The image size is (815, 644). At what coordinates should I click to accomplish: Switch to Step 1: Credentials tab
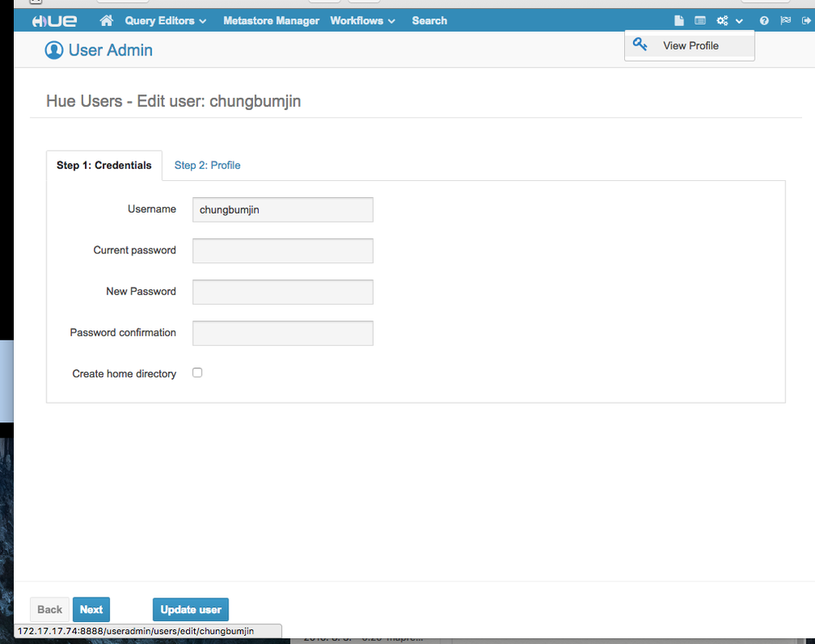tap(104, 165)
